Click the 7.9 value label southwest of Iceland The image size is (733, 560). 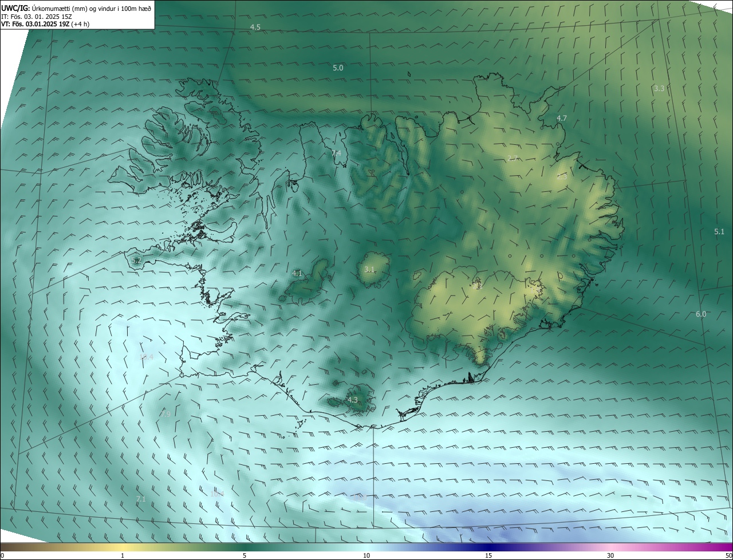(165, 413)
